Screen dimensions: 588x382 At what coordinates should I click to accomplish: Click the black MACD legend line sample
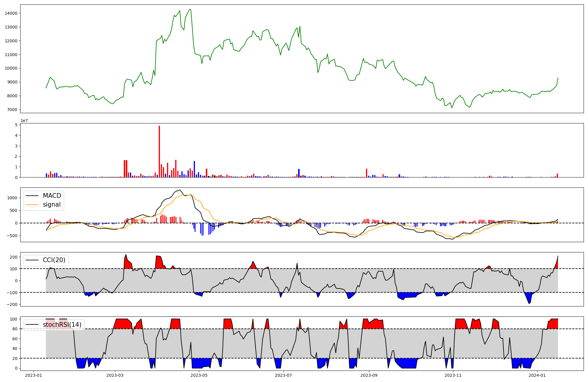(32, 196)
